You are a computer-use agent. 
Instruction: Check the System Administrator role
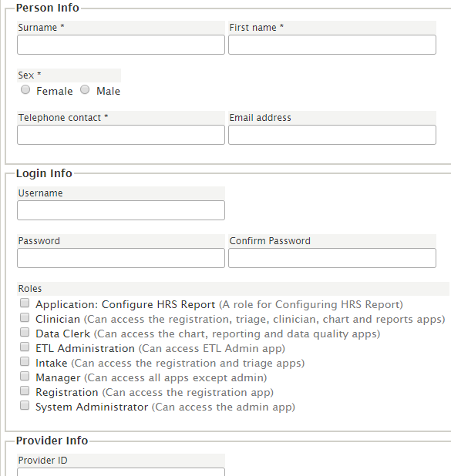(25, 405)
